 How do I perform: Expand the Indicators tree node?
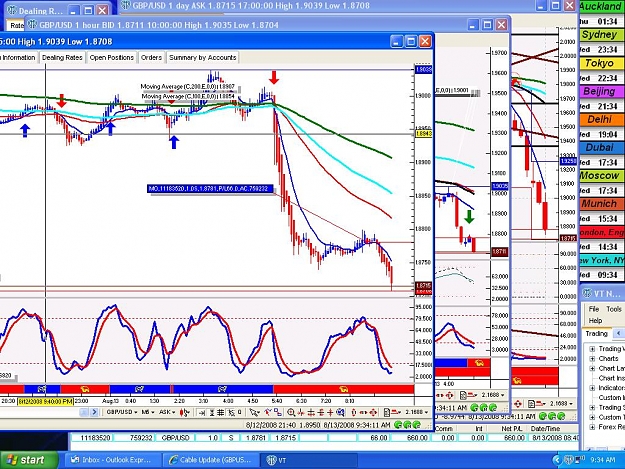(592, 388)
